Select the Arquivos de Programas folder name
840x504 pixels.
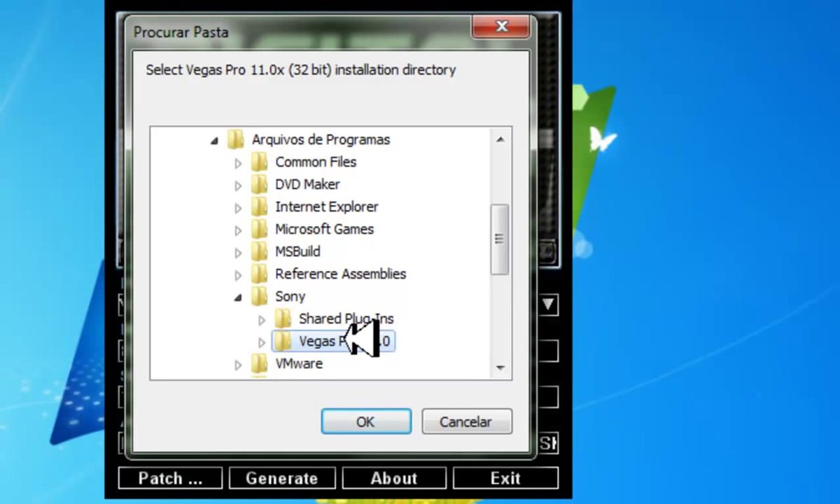321,139
